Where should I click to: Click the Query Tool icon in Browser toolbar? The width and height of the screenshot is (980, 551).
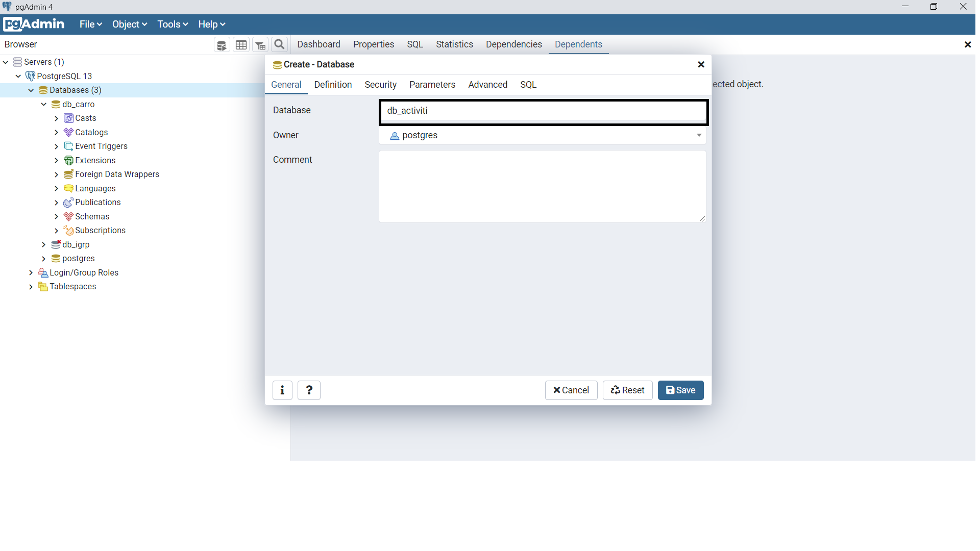pos(222,45)
